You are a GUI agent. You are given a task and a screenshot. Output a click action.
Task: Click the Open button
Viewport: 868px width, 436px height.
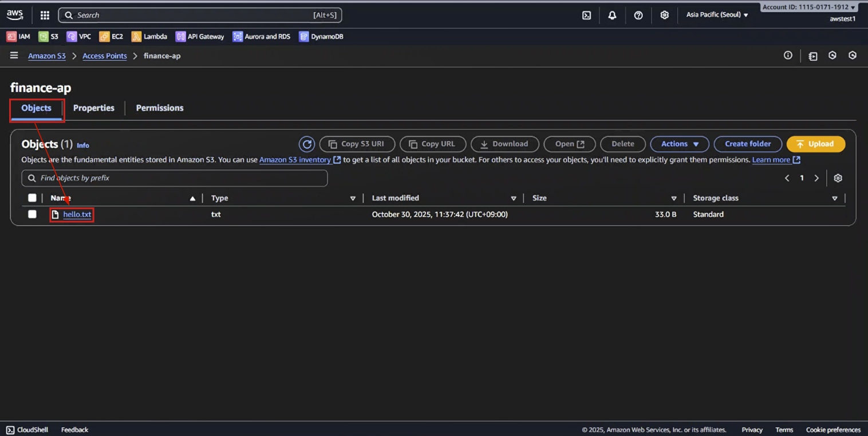coord(570,144)
